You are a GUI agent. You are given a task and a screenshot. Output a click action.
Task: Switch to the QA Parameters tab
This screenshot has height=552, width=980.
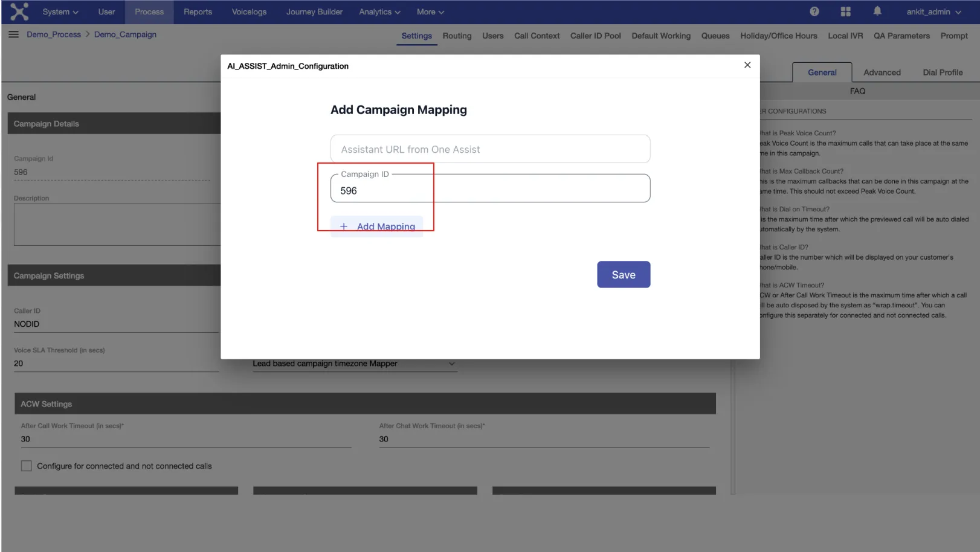pyautogui.click(x=901, y=36)
